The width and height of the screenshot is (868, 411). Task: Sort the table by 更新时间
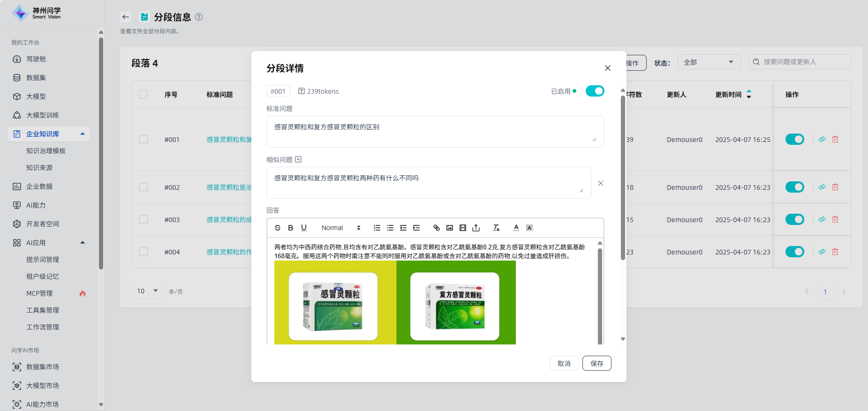click(x=749, y=94)
